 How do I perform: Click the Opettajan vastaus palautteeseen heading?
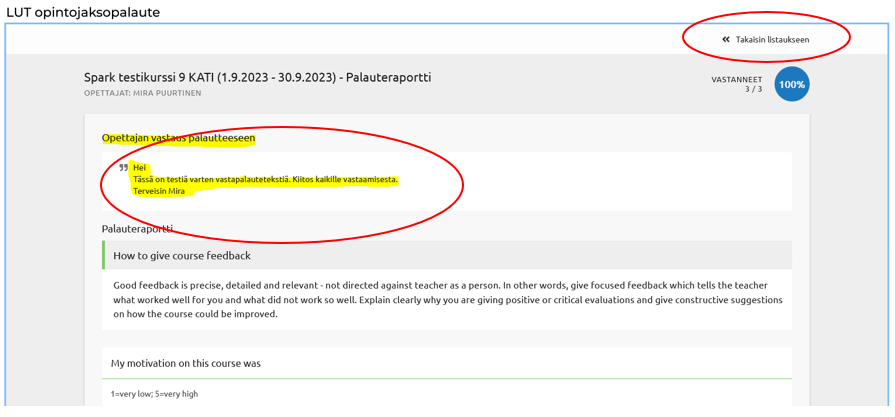pos(178,138)
